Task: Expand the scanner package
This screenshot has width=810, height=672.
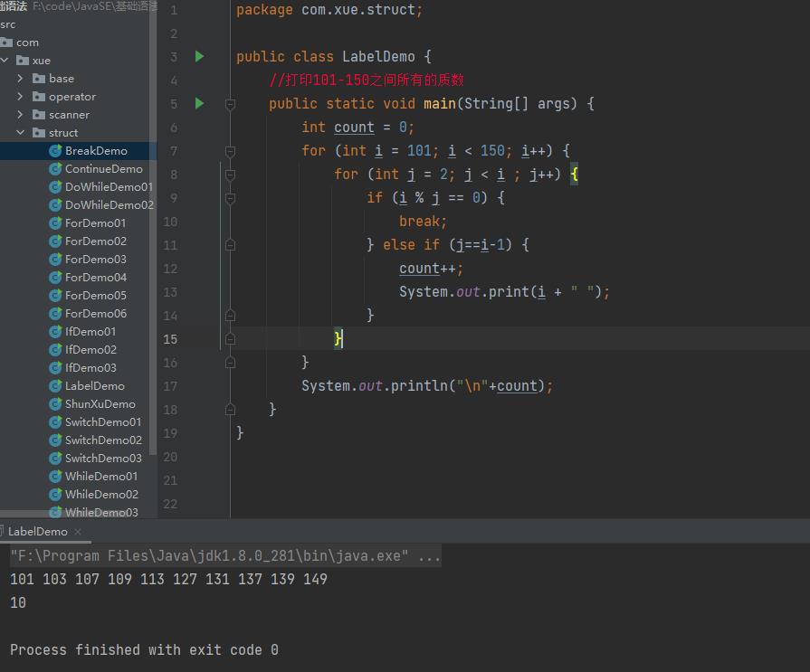Action: (20, 115)
